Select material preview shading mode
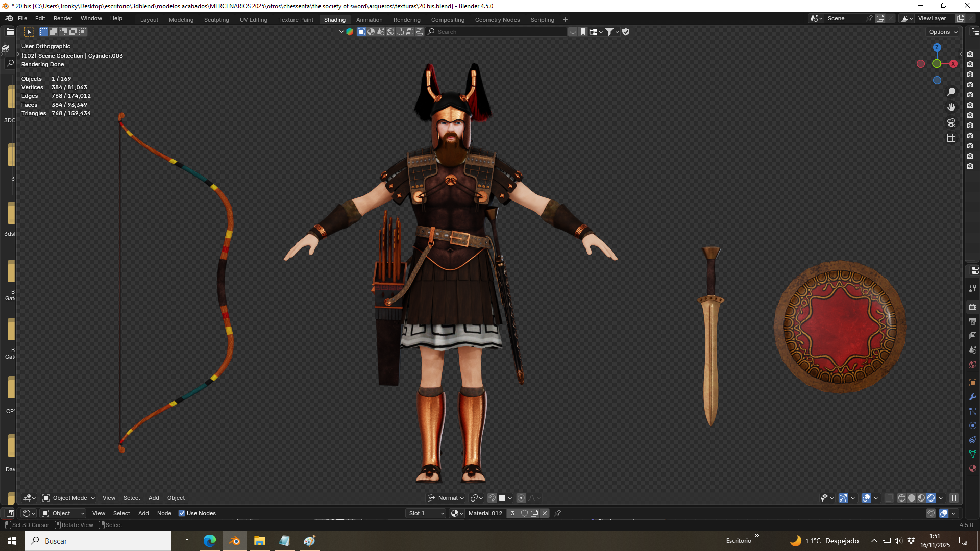Image resolution: width=980 pixels, height=551 pixels. tap(921, 498)
